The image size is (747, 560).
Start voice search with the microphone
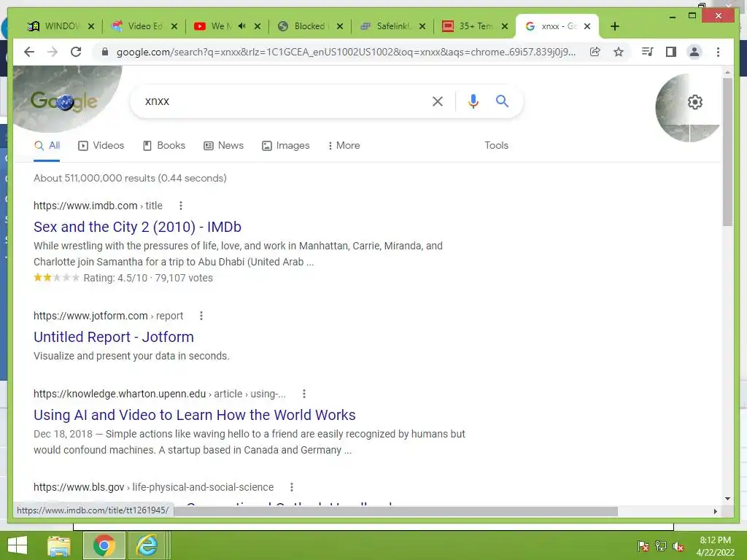pyautogui.click(x=473, y=101)
